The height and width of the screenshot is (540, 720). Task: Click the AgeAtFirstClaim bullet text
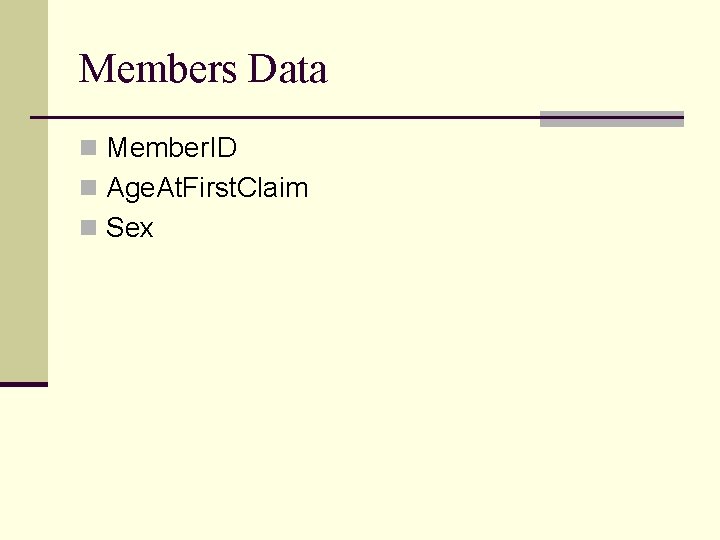pyautogui.click(x=207, y=188)
